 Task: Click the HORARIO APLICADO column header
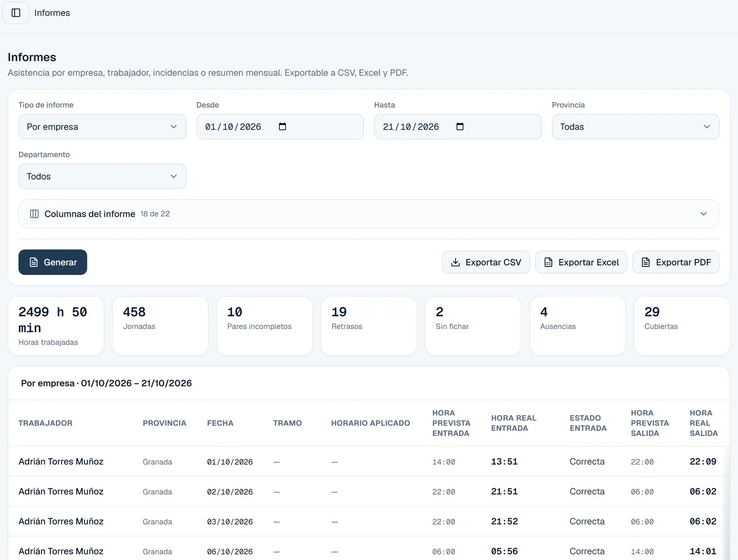pos(371,423)
